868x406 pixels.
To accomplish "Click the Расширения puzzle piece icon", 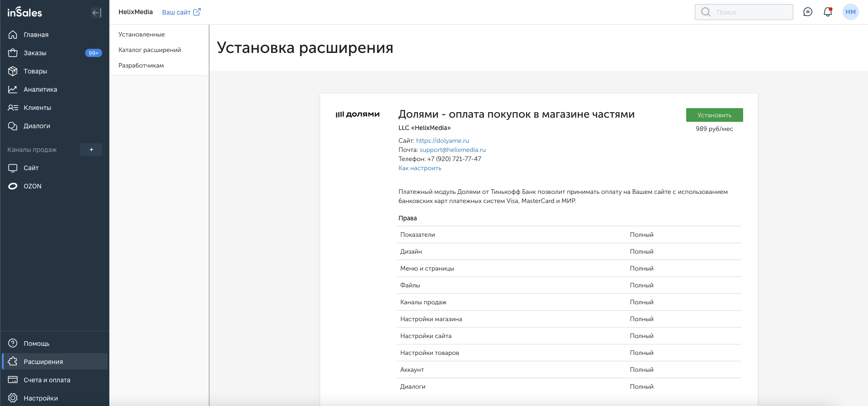I will [13, 361].
